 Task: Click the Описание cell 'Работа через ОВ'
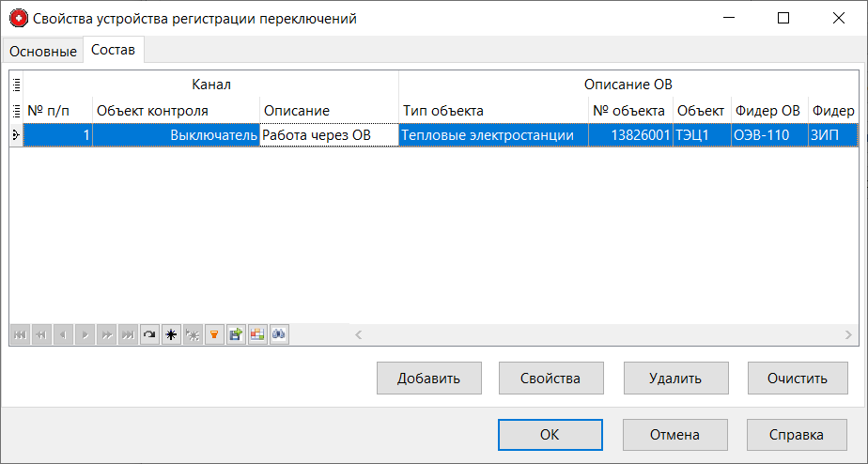pos(328,135)
